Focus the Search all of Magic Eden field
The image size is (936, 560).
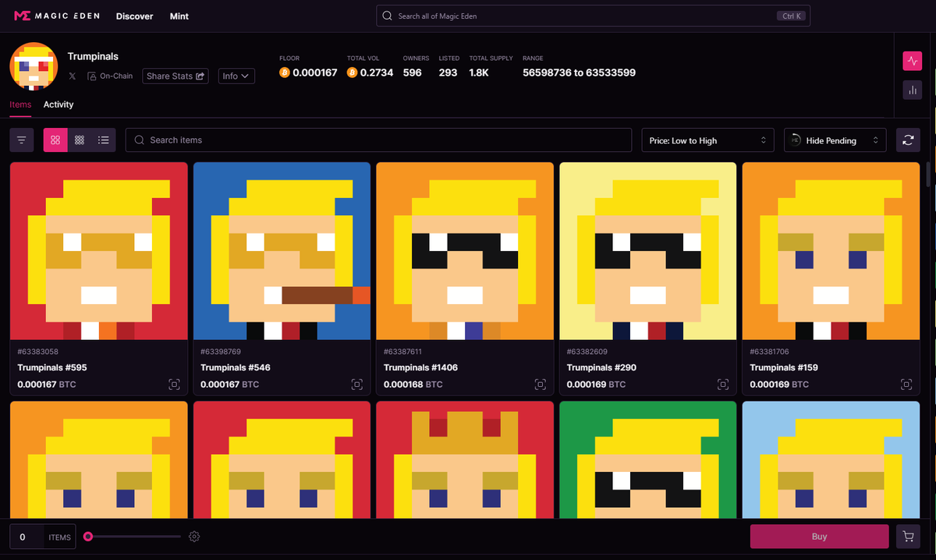click(593, 16)
